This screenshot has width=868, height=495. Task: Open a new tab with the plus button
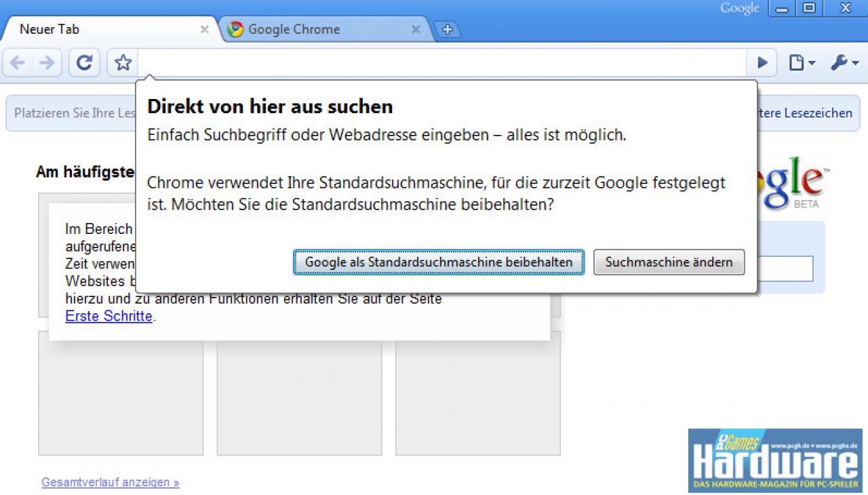coord(447,29)
